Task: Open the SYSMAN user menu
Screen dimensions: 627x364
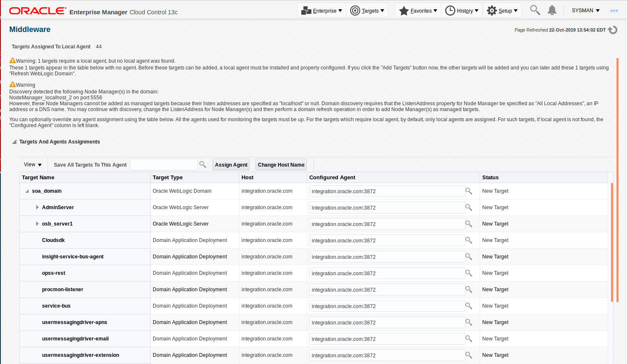Action: pos(585,11)
